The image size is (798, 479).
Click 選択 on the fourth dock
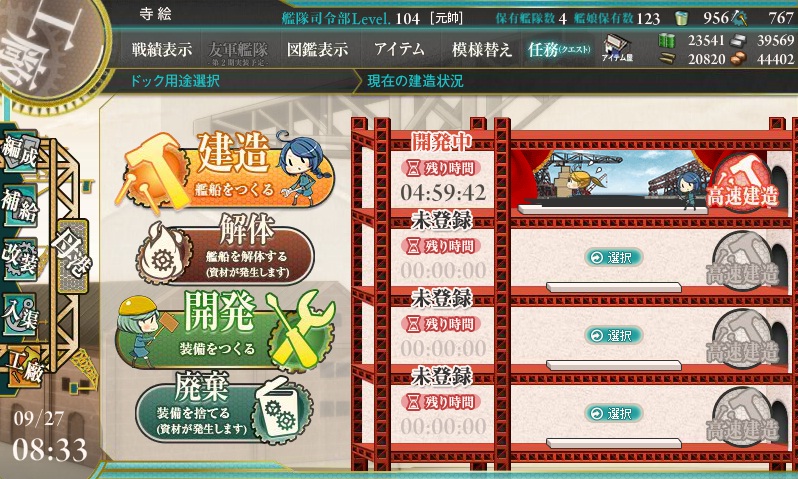click(x=613, y=413)
